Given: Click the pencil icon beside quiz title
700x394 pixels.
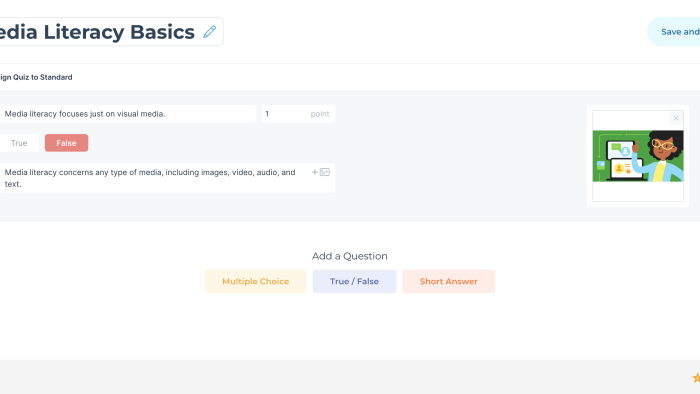Looking at the screenshot, I should [209, 32].
